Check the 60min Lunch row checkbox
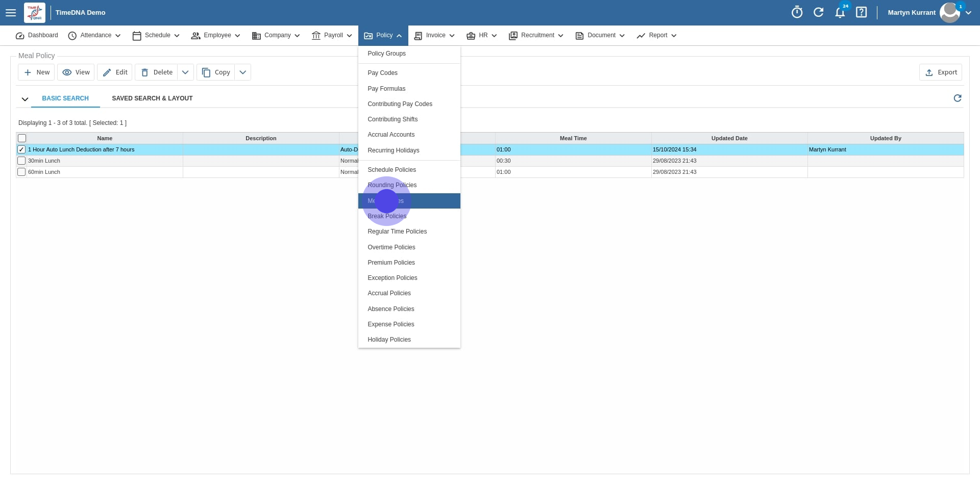980x489 pixels. tap(21, 172)
